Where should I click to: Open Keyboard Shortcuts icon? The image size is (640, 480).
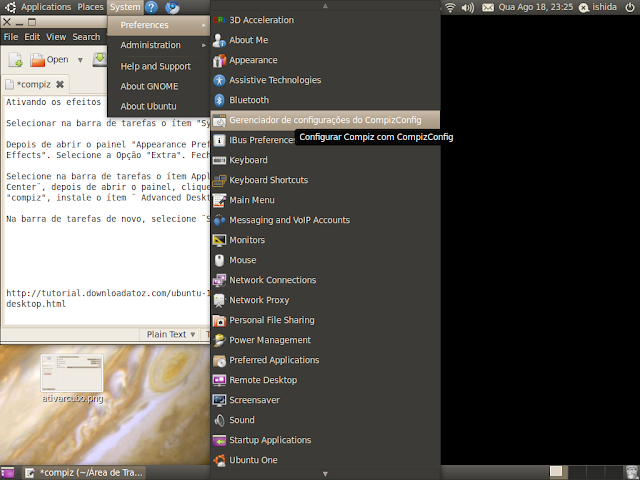pyautogui.click(x=219, y=180)
